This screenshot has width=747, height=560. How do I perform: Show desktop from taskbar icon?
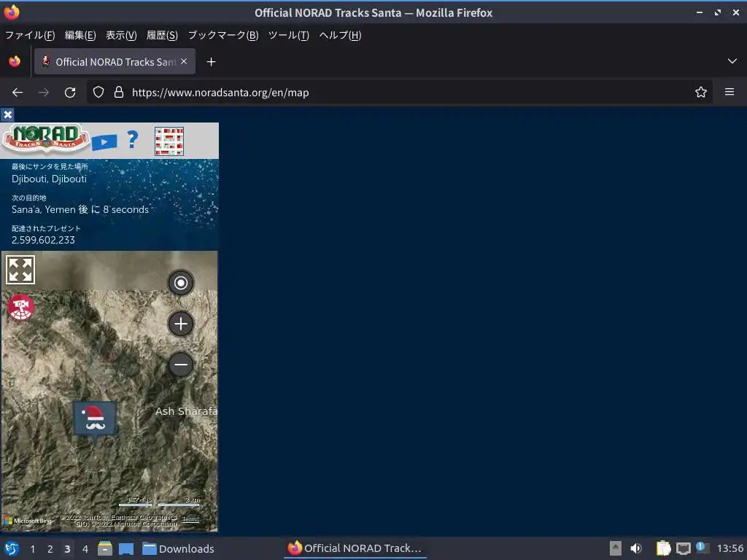pos(125,548)
